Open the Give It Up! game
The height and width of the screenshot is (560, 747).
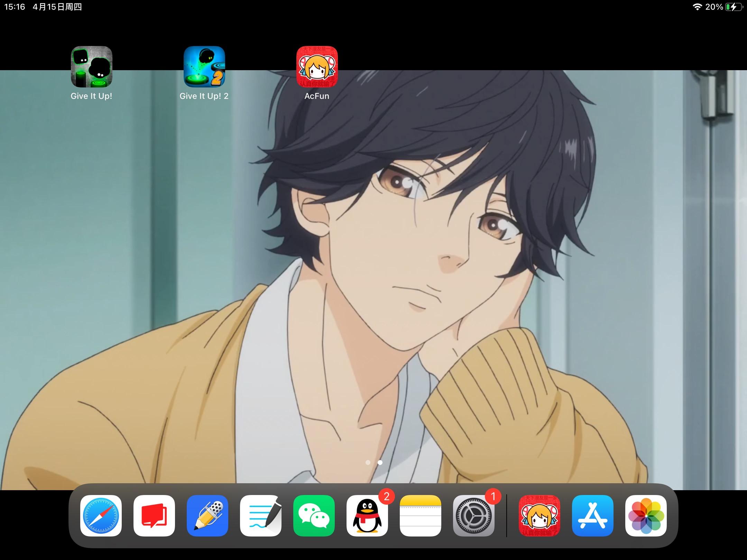tap(92, 67)
